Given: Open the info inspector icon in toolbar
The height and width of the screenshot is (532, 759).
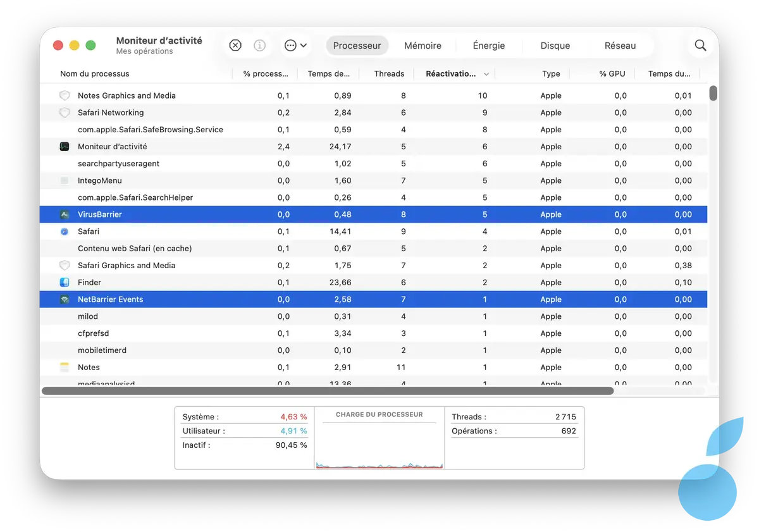Looking at the screenshot, I should [259, 45].
